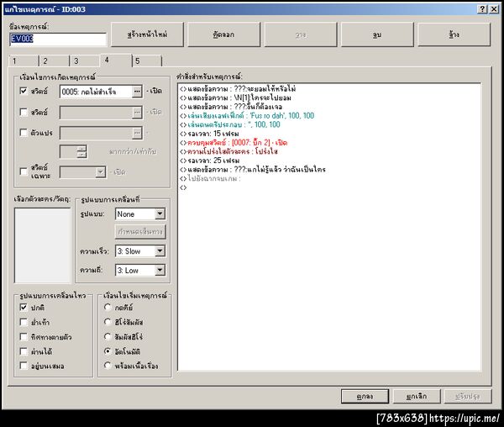This screenshot has height=427, width=504.
Task: Click the new page button สร้างหน้าใหม่
Action: pos(147,34)
